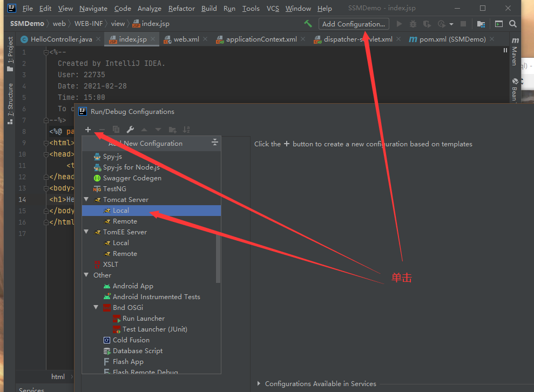The image size is (534, 392).
Task: Switch to pom.xml (SSMDemo) tab
Action: coord(452,39)
